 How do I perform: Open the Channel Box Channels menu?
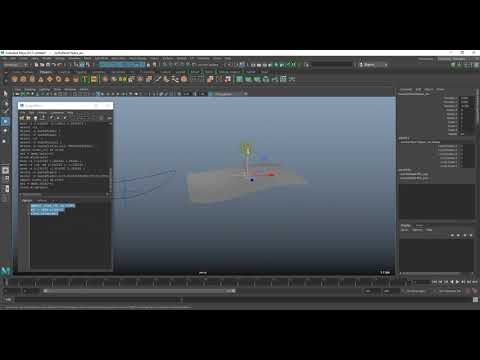coord(406,89)
